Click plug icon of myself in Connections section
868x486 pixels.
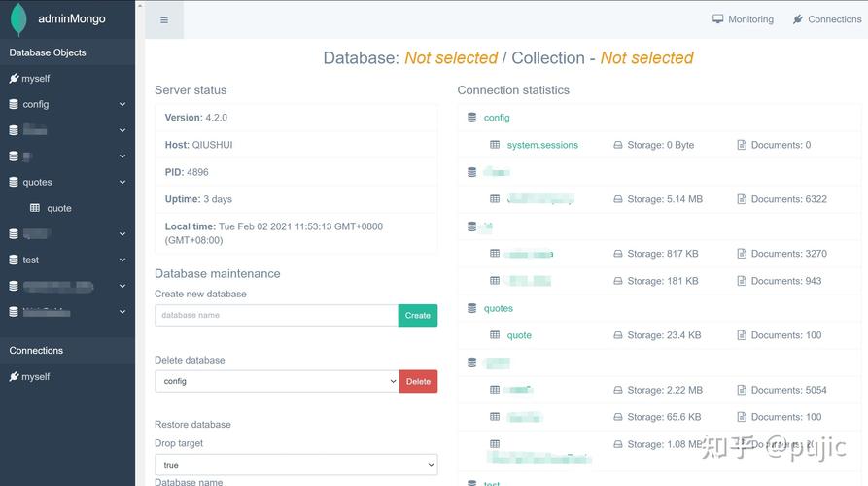(x=15, y=377)
